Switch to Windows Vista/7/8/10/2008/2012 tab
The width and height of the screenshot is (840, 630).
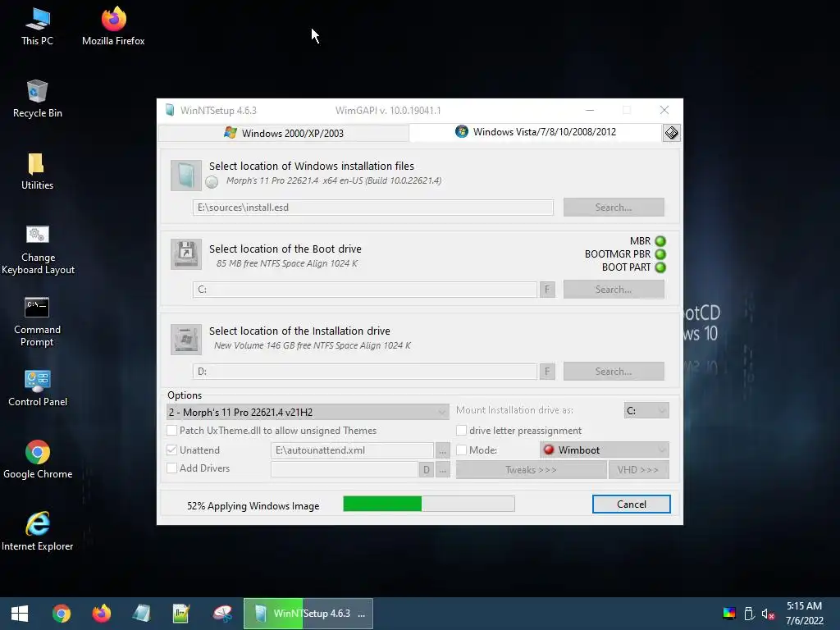click(x=536, y=132)
